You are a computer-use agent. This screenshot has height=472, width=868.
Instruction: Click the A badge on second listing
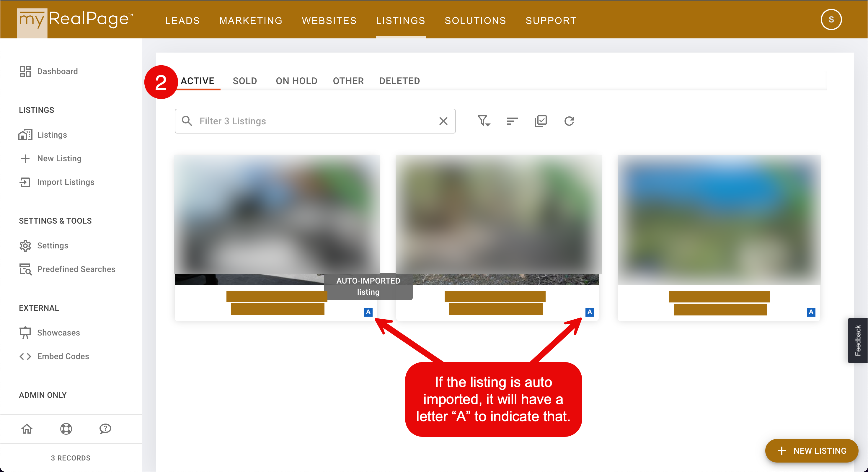(590, 312)
